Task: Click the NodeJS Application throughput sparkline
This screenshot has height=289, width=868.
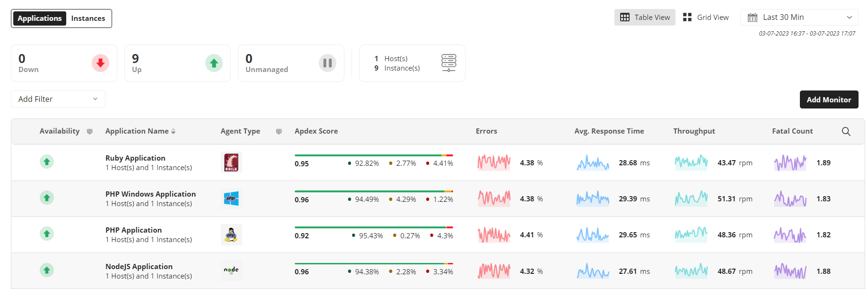Action: [691, 271]
